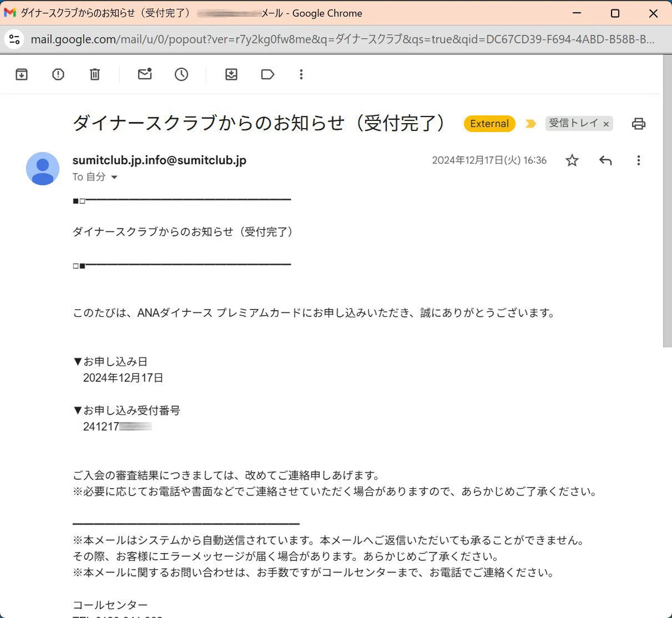672x618 pixels.
Task: Click the mail.google.com URL in address bar
Action: 342,39
